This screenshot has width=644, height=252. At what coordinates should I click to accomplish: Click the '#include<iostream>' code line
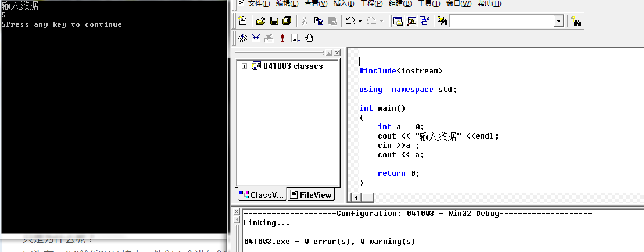(x=401, y=70)
